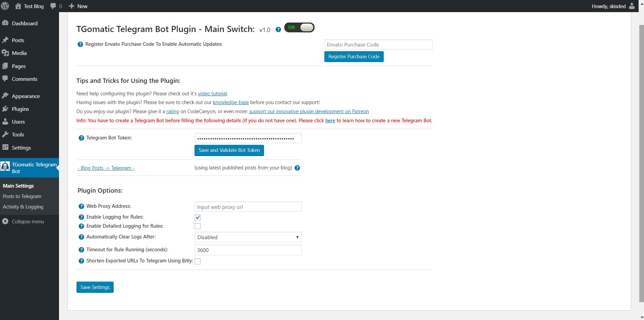Open Automatically Clear Logs After dropdown
644x320 pixels.
[x=248, y=237]
